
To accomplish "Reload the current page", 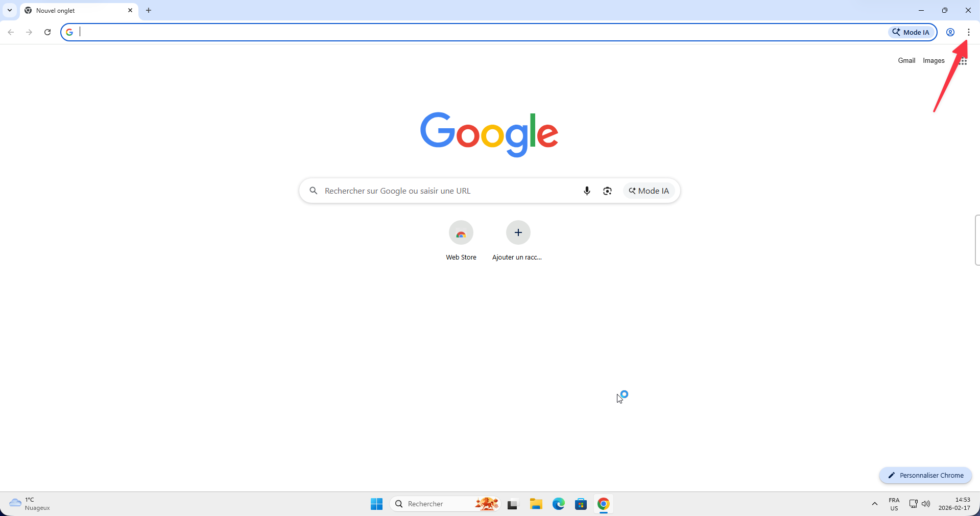I will click(x=47, y=32).
